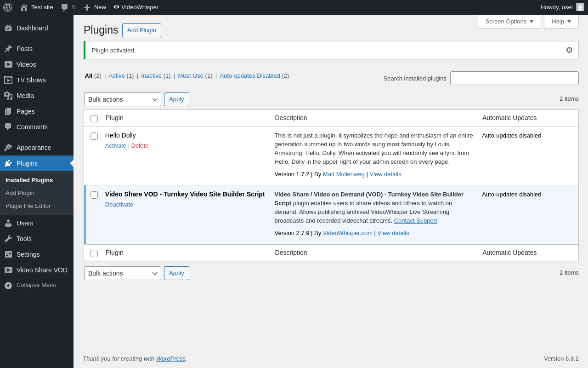The width and height of the screenshot is (588, 368).
Task: Click the Users person icon
Action: tap(8, 223)
